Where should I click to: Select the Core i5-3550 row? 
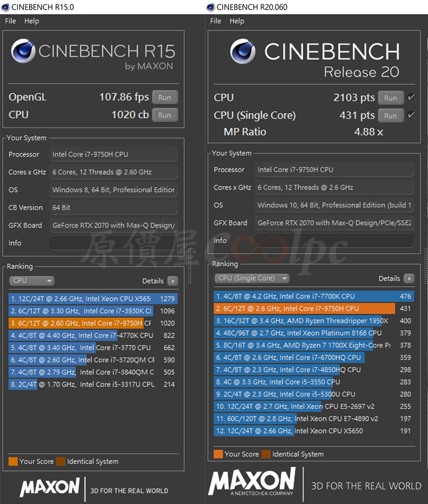tap(314, 381)
